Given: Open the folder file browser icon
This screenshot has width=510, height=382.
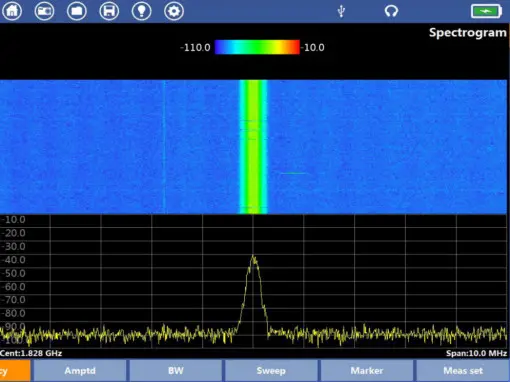Looking at the screenshot, I should pos(77,11).
